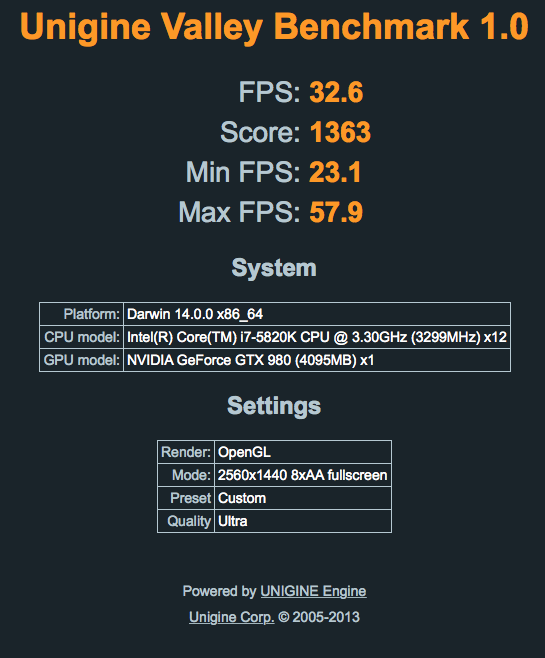This screenshot has width=545, height=658.
Task: Click the Score value 1363
Action: [x=340, y=132]
